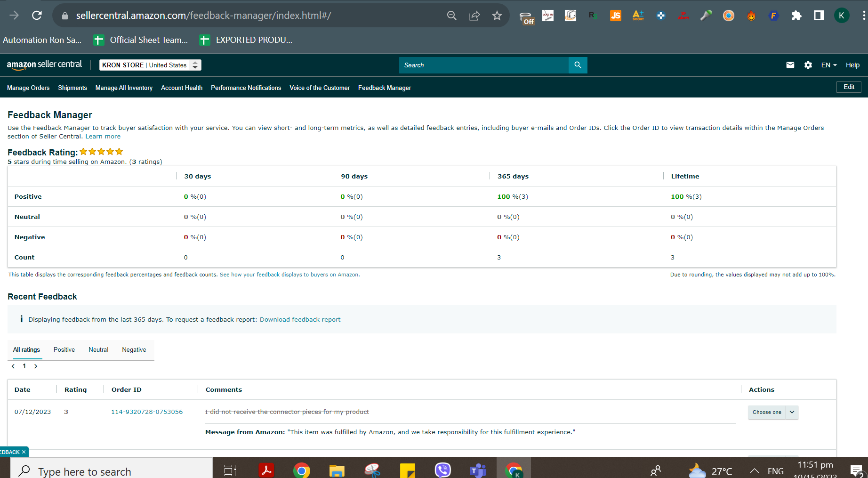The width and height of the screenshot is (868, 478).
Task: Launch the AMZScout extension
Action: pyautogui.click(x=638, y=16)
